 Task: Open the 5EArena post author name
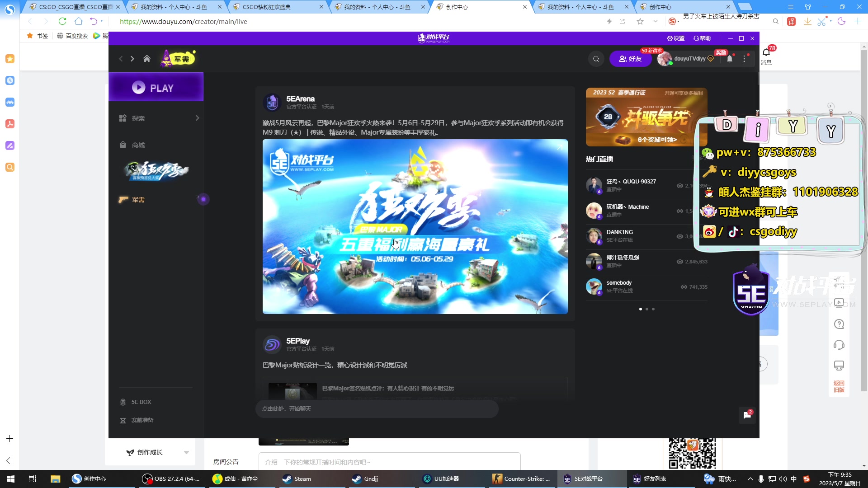300,99
